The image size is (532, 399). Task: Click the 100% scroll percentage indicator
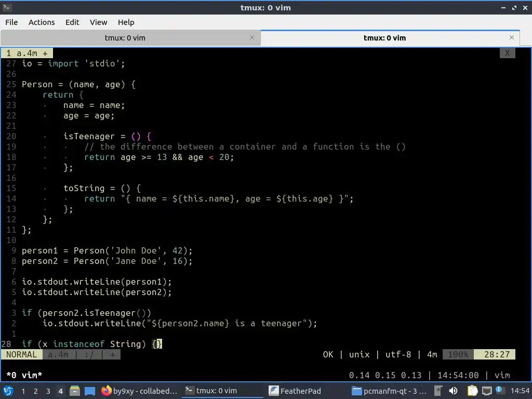458,354
